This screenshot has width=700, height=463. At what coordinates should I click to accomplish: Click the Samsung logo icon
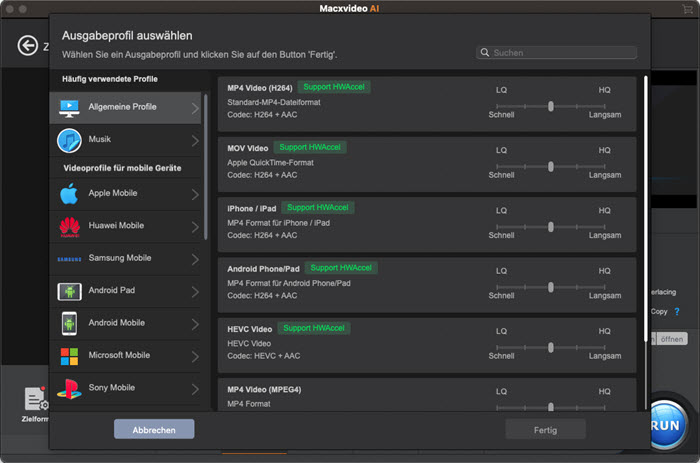pyautogui.click(x=69, y=259)
